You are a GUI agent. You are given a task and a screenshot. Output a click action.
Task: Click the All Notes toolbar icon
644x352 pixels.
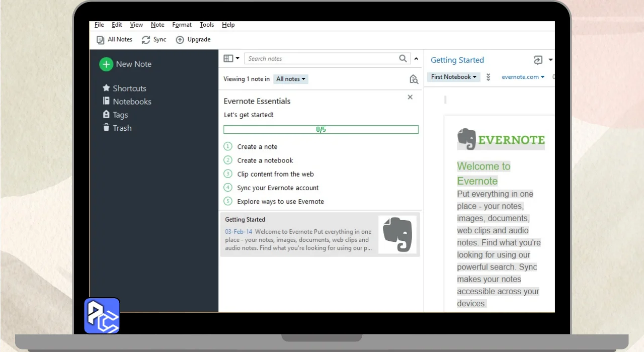[100, 40]
